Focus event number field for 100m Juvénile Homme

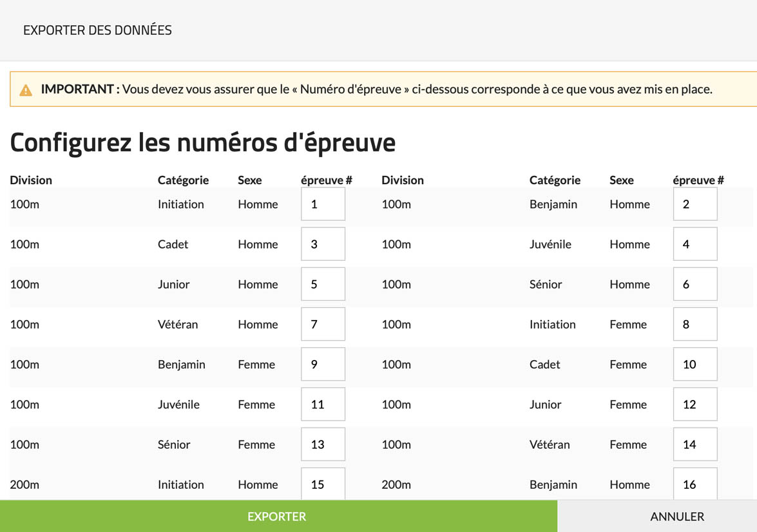coord(695,244)
